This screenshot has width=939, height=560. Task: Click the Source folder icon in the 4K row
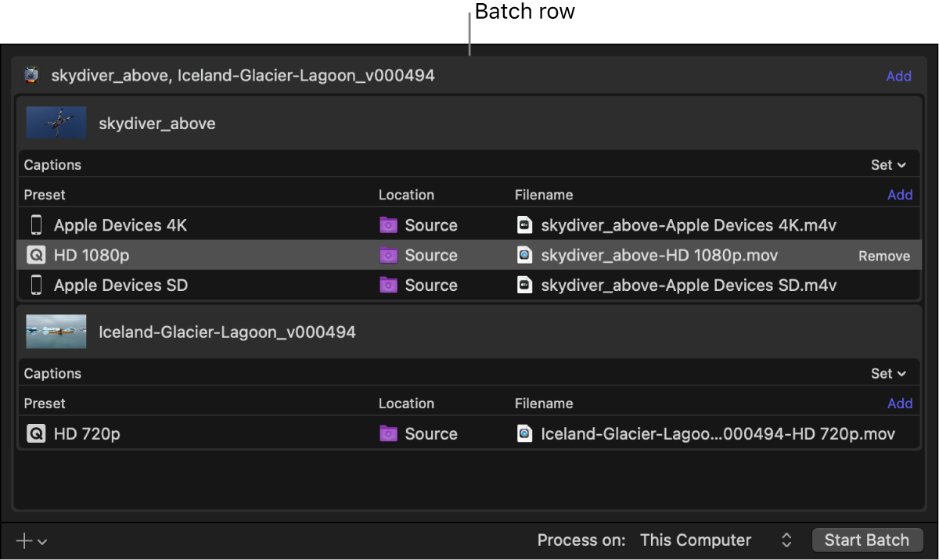click(x=388, y=225)
